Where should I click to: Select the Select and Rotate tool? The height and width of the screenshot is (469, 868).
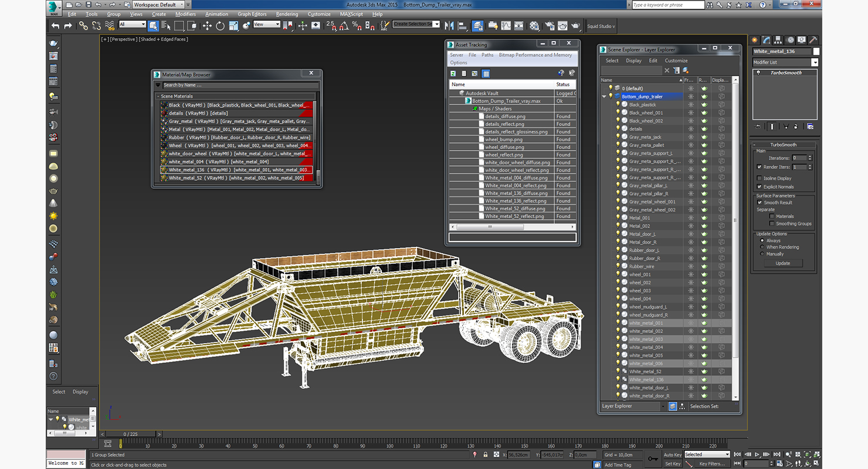(x=220, y=26)
